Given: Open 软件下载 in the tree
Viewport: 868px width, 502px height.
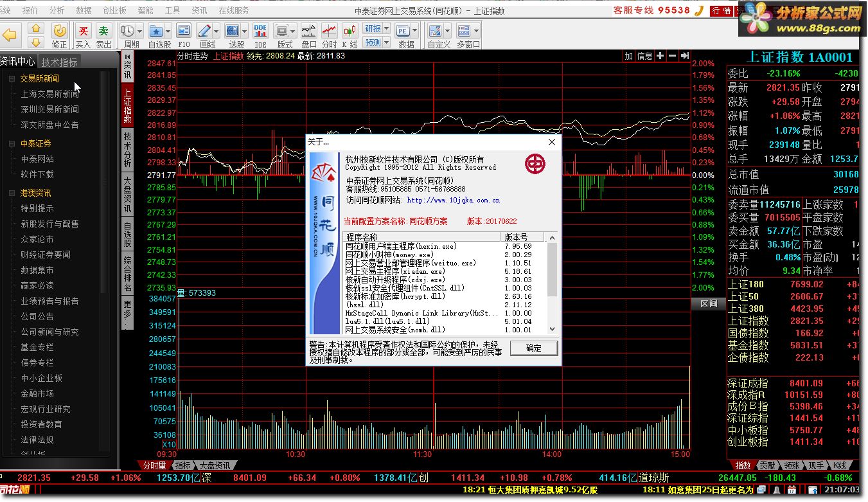Looking at the screenshot, I should 37,174.
